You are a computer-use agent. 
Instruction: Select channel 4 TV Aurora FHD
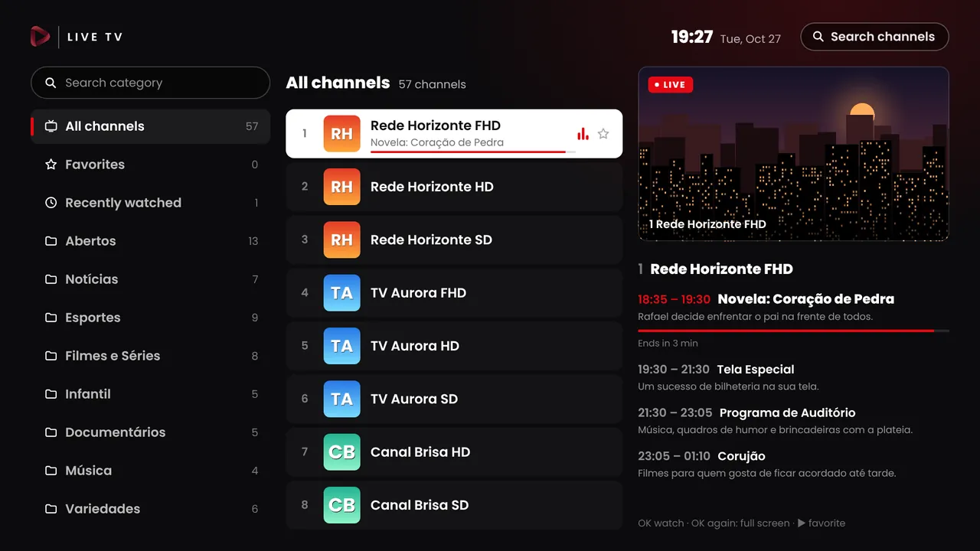(454, 293)
